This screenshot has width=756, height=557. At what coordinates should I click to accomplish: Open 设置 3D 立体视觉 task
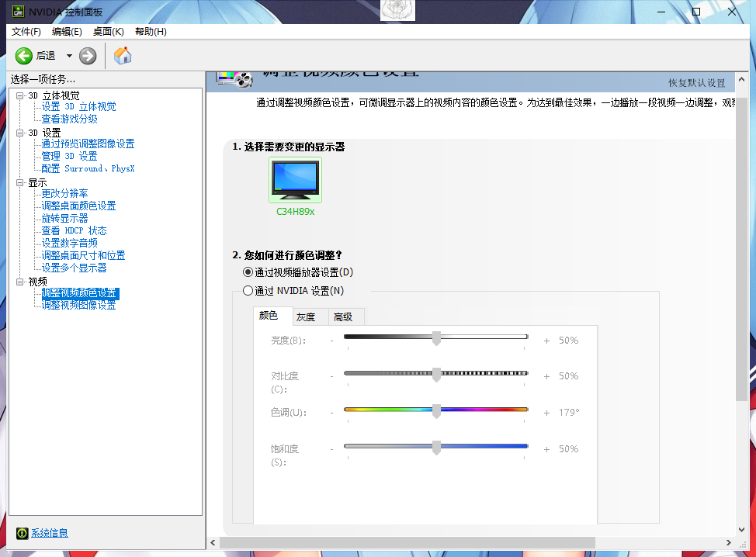(78, 106)
